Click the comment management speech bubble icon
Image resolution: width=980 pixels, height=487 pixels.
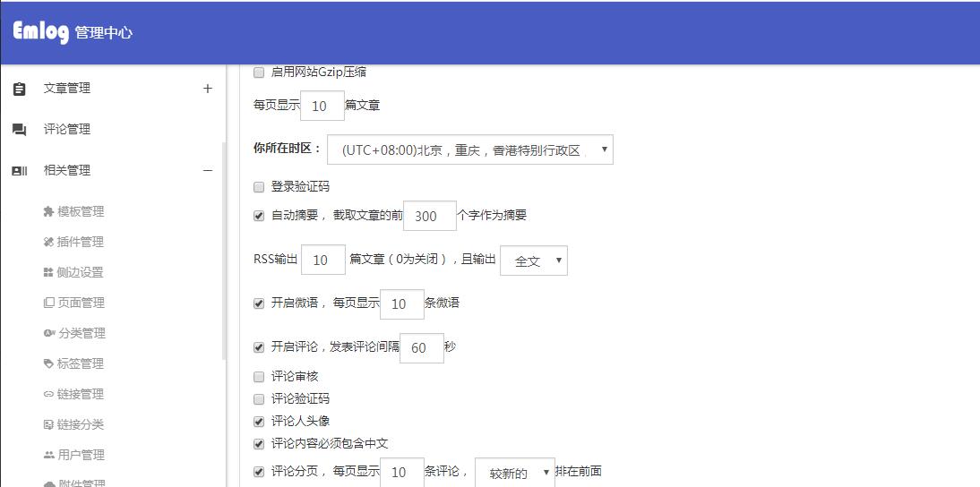(19, 130)
